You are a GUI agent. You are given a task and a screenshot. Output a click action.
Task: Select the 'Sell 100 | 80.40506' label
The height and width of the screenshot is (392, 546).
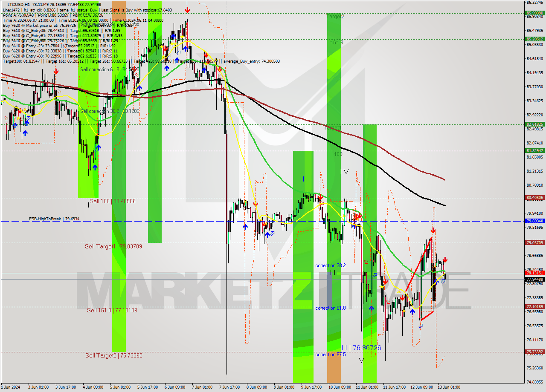[113, 202]
